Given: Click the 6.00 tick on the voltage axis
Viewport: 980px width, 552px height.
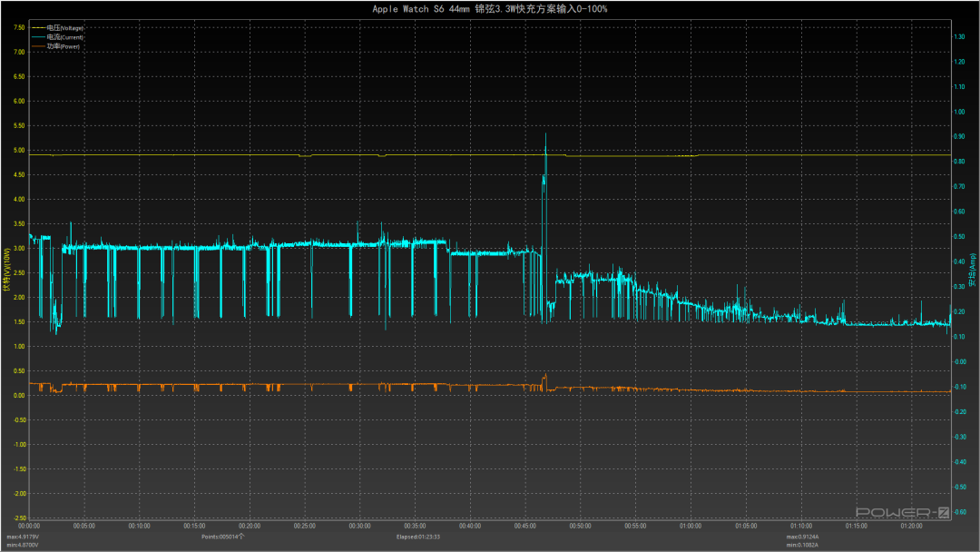Looking at the screenshot, I should coord(19,102).
